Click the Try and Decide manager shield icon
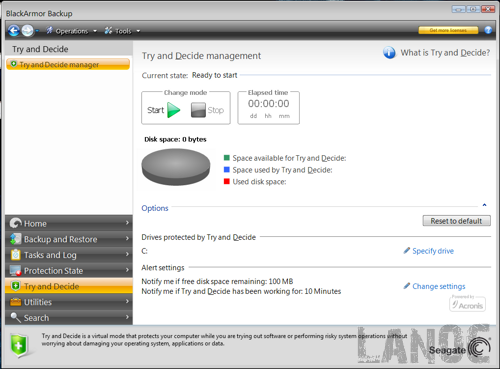Image resolution: width=500 pixels, height=369 pixels. point(14,64)
